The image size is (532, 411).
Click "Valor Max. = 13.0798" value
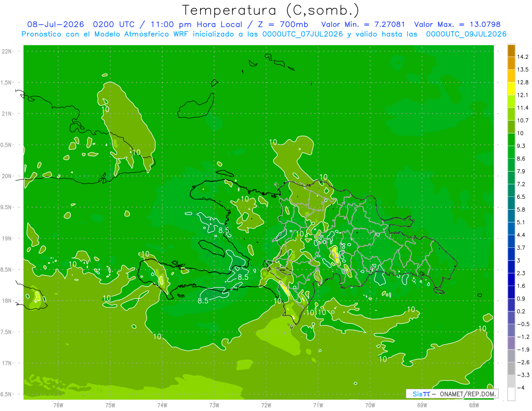coord(457,24)
